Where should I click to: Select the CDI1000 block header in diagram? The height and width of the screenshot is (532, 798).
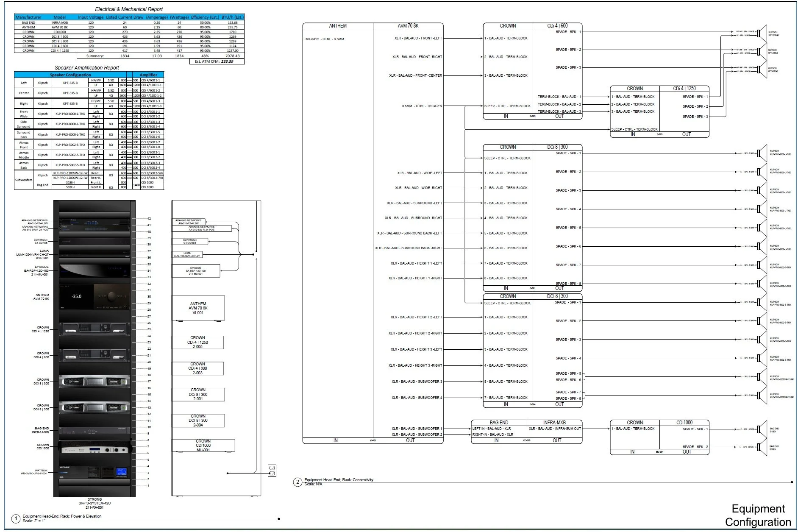pyautogui.click(x=684, y=423)
